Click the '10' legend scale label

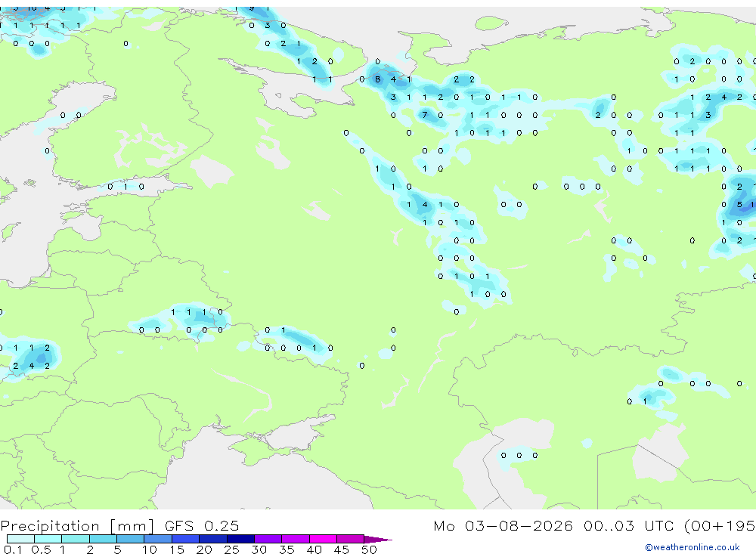(x=150, y=549)
